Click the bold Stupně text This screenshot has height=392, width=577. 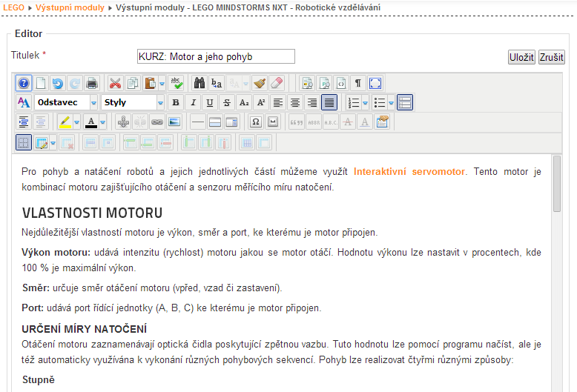point(39,379)
